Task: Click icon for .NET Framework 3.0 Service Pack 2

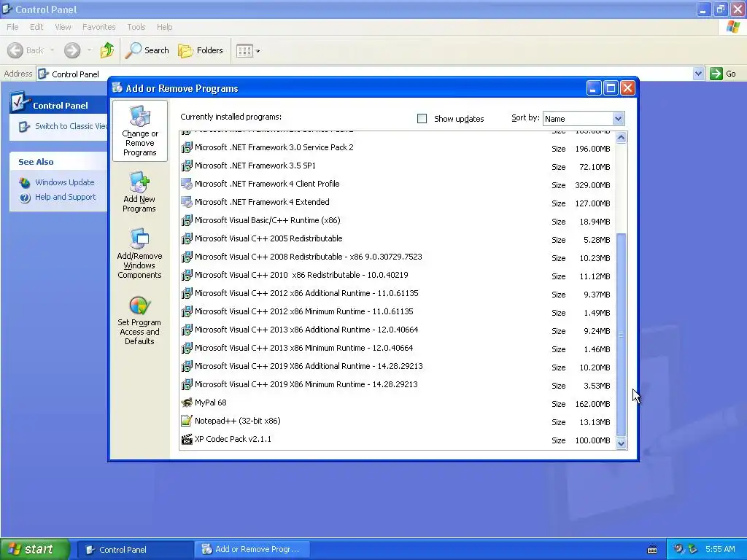Action: 187,147
